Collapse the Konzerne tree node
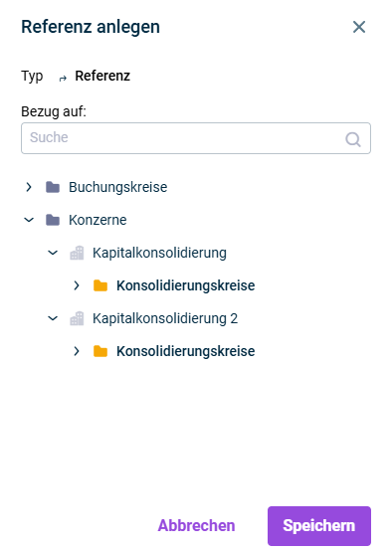The width and height of the screenshot is (392, 551). (29, 220)
